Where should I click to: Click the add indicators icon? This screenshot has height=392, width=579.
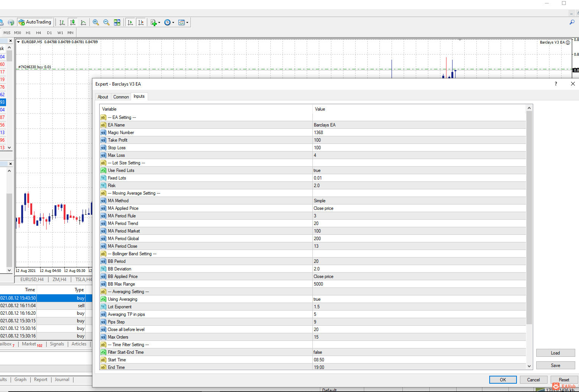point(153,22)
